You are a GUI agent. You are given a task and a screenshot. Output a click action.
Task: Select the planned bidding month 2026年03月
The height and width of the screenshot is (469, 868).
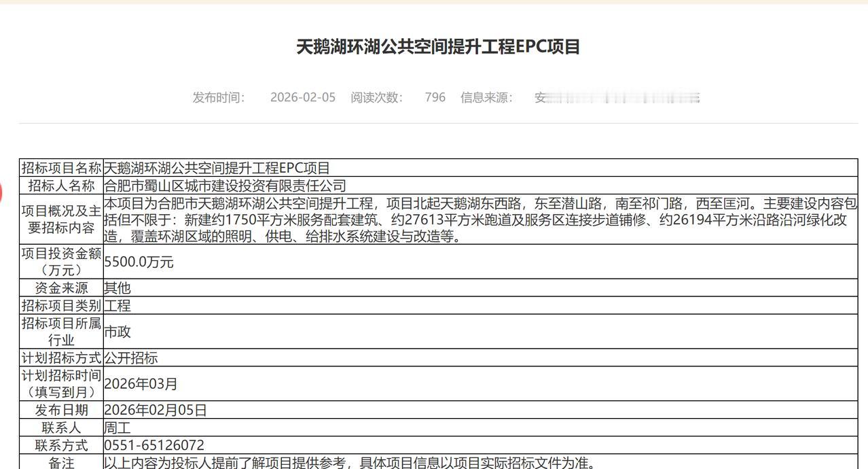pos(140,385)
